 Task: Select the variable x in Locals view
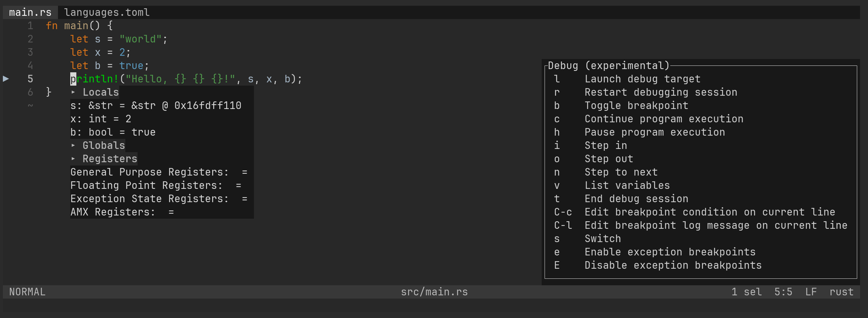pyautogui.click(x=100, y=119)
